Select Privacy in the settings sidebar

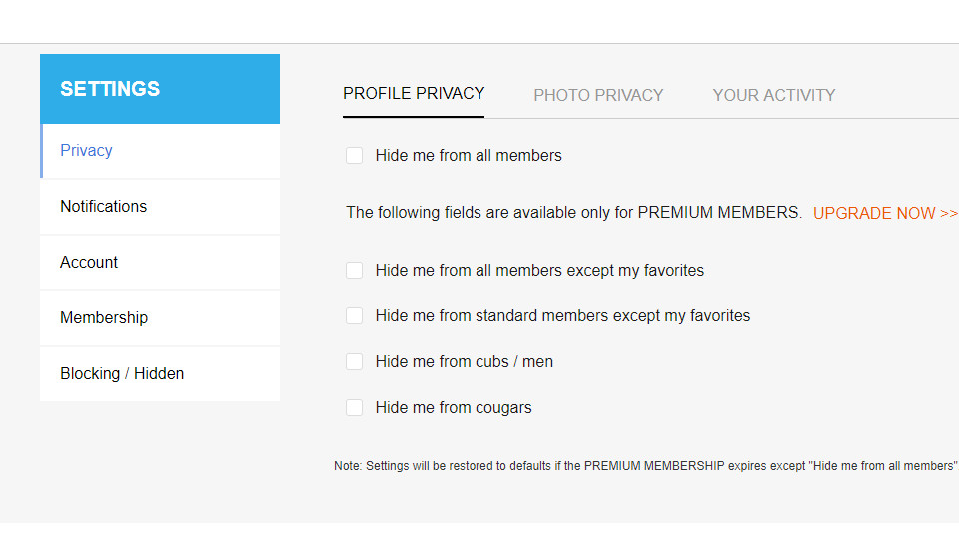86,150
